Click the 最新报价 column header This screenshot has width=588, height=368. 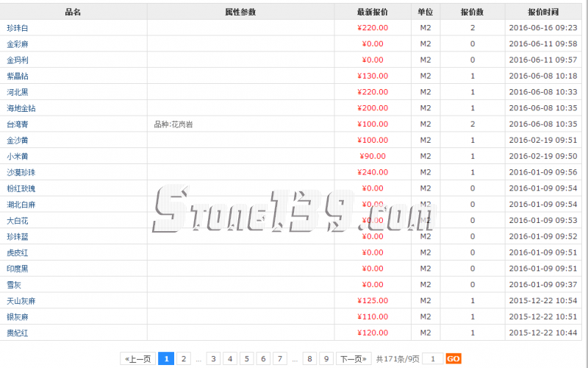pos(373,12)
